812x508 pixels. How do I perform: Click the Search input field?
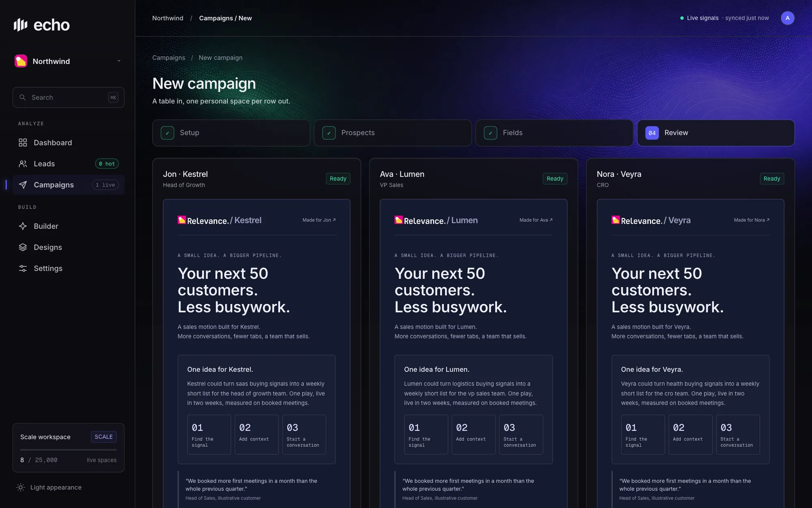68,98
